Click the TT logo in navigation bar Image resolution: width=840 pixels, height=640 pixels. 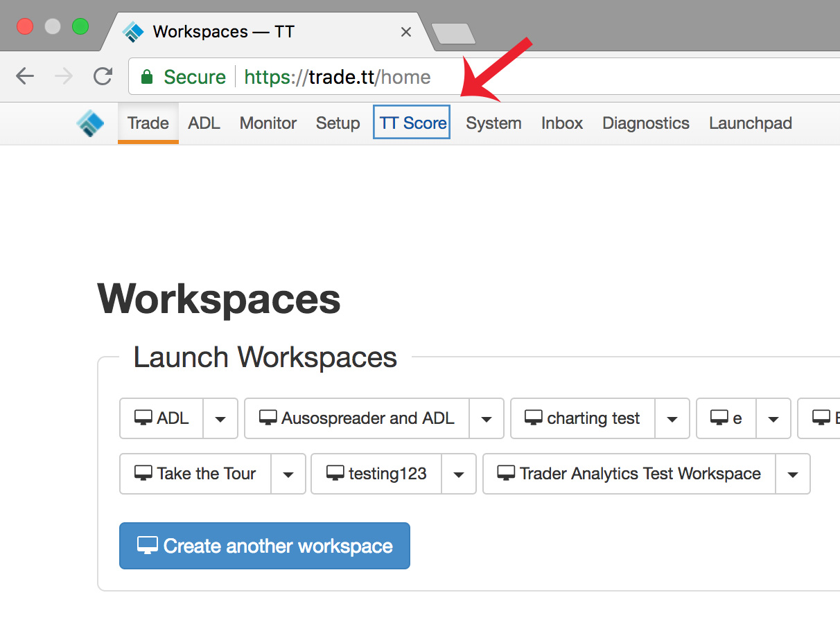pos(89,123)
